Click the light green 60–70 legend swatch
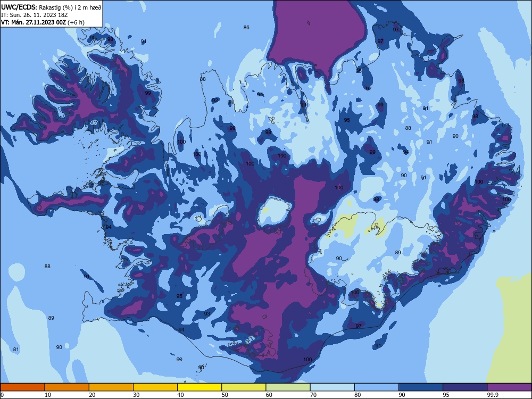532x399 pixels. tap(288, 387)
